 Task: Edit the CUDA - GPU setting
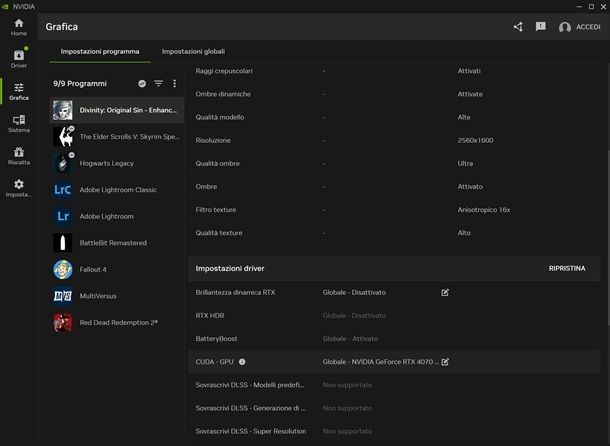click(445, 361)
